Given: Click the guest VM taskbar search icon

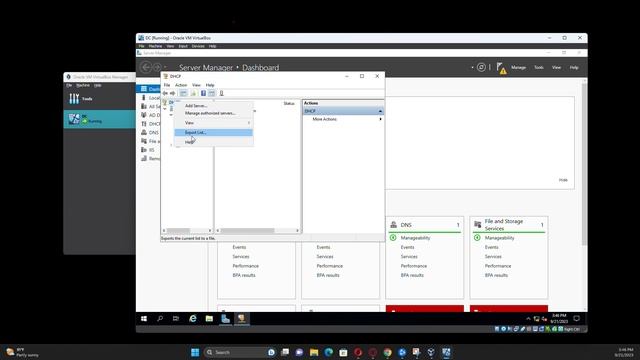Looking at the screenshot, I should [160, 319].
